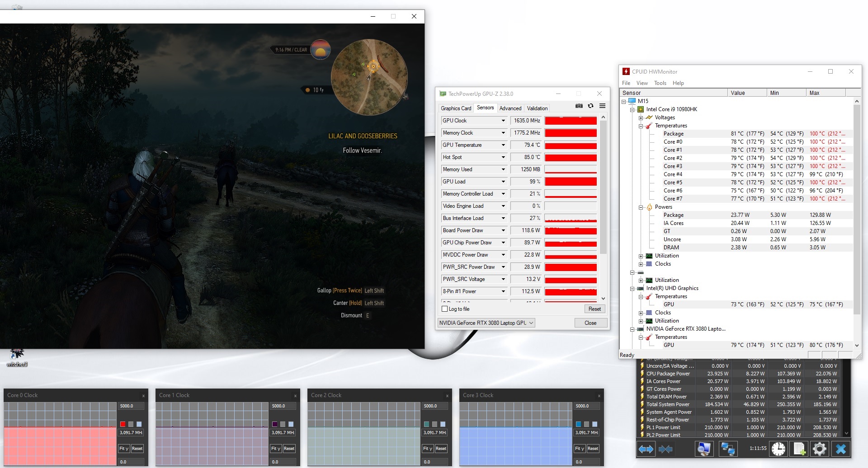Click the GPU-Z title bar app icon
868x468 pixels.
[443, 94]
